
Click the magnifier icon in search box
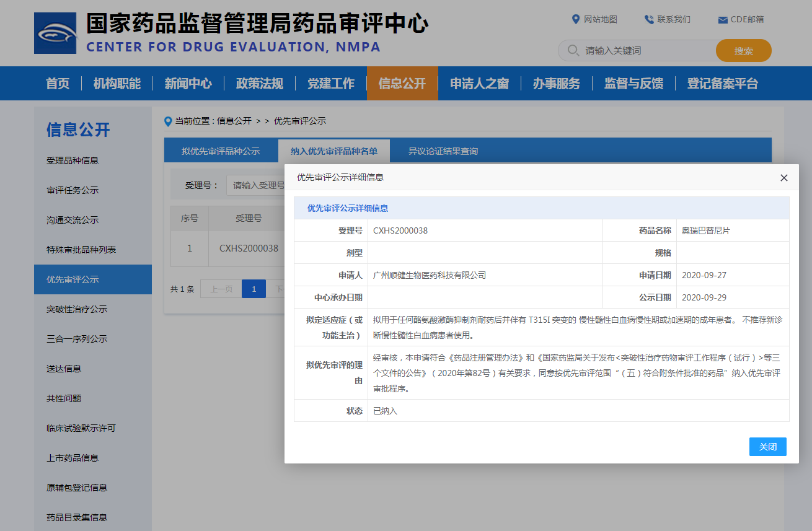(573, 50)
